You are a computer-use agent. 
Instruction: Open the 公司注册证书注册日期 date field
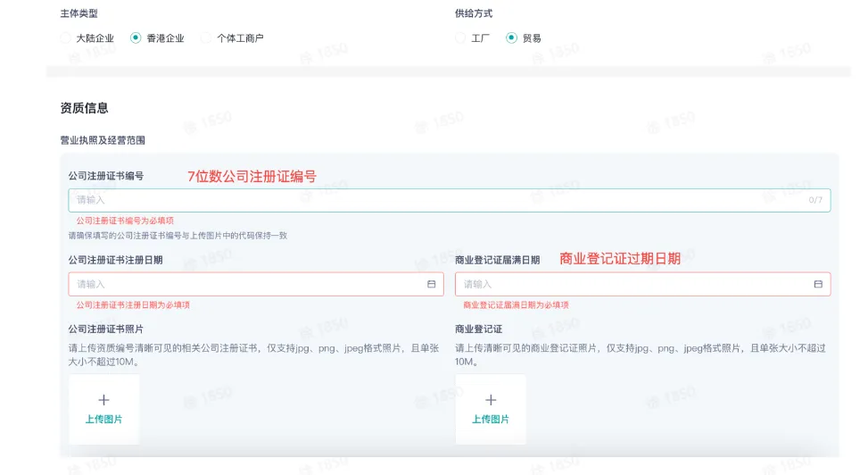(256, 284)
